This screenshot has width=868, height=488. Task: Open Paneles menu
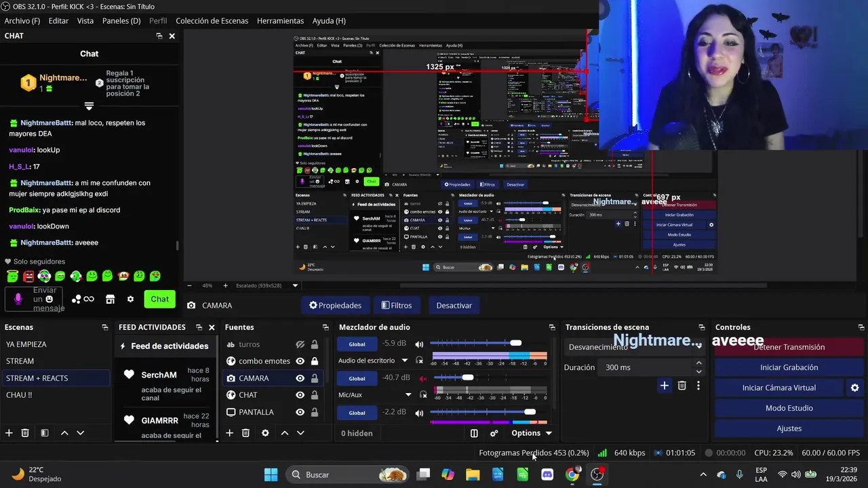[121, 21]
